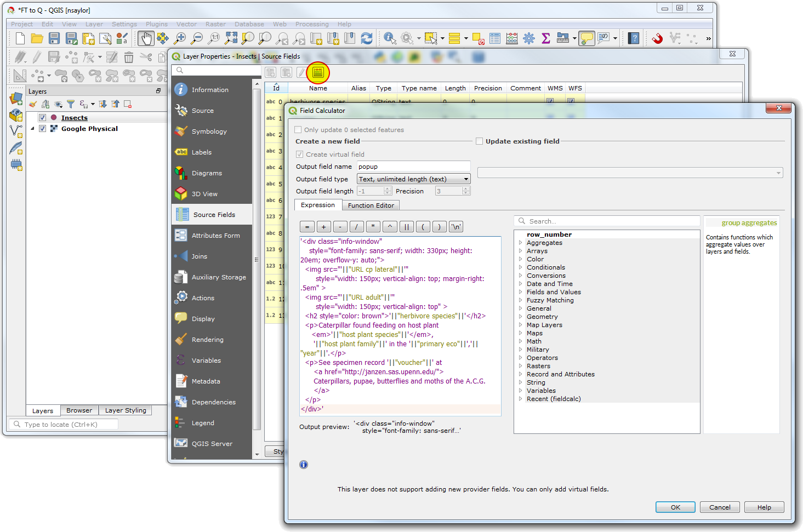Toggle the Map Tips speech bubble icon
The width and height of the screenshot is (803, 532).
[x=586, y=38]
